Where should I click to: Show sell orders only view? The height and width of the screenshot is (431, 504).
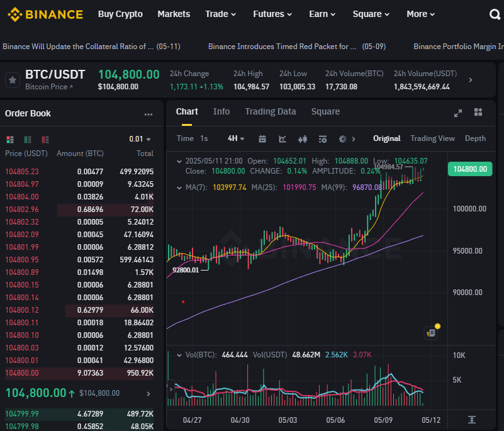click(45, 140)
